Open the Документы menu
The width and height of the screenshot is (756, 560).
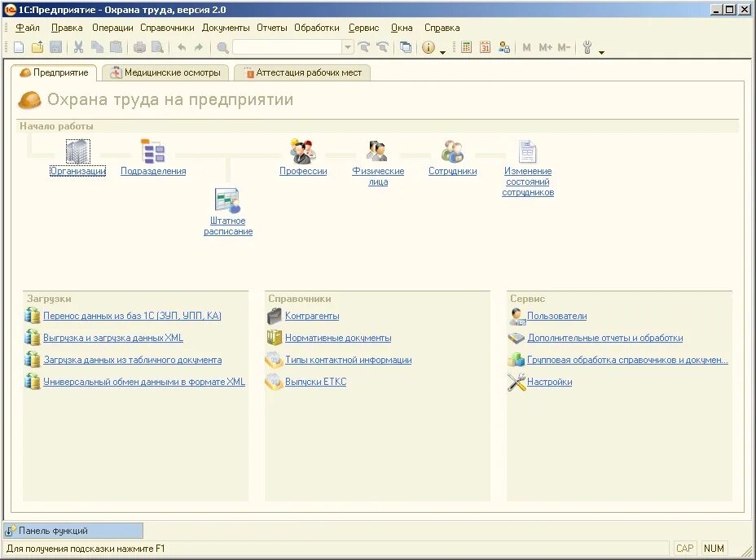point(226,28)
